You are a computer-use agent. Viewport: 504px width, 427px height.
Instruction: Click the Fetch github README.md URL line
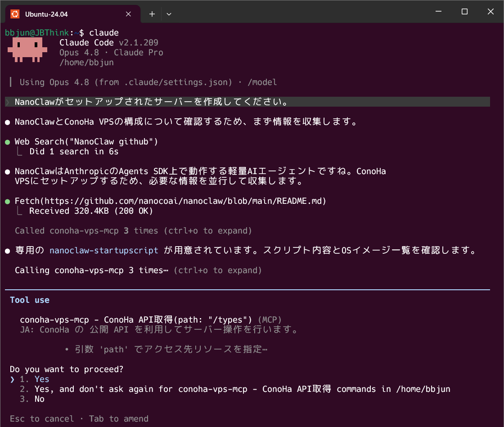[x=171, y=201]
